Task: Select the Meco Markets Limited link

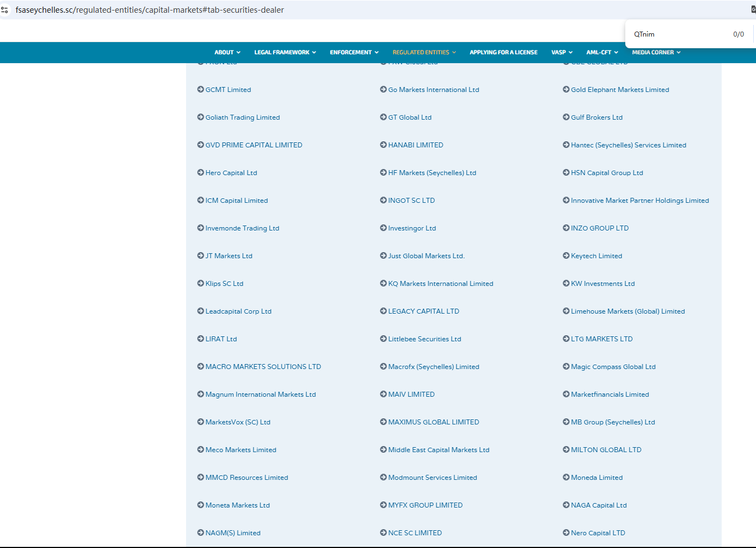Action: 241,450
